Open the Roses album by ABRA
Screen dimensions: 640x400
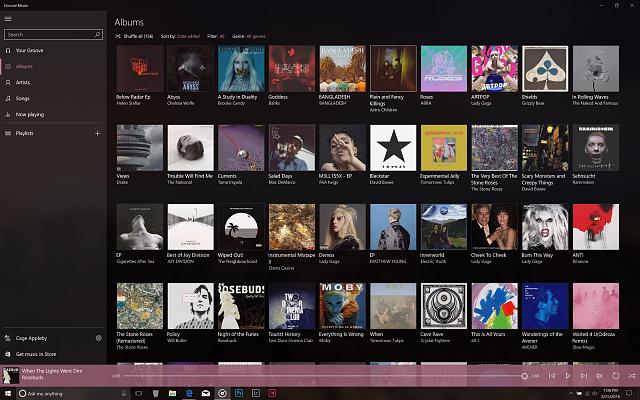coord(444,69)
